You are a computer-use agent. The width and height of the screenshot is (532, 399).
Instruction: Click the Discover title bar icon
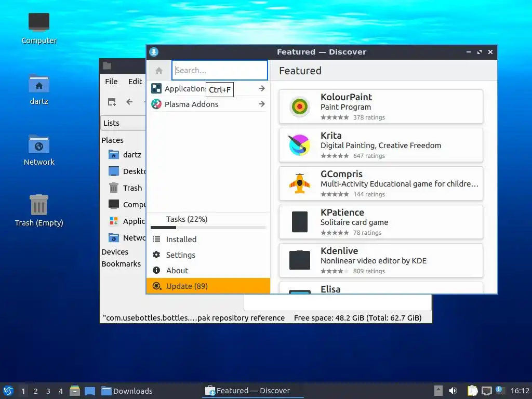[x=154, y=52]
